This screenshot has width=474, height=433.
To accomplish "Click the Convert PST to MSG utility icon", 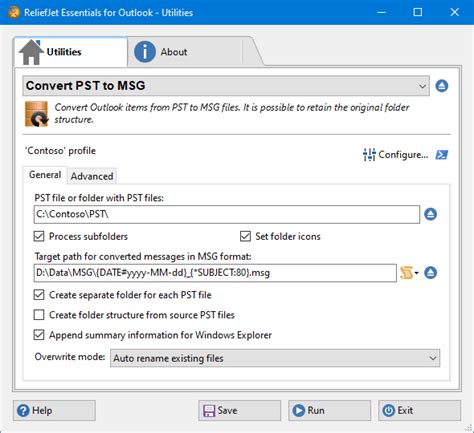I will coord(37,114).
